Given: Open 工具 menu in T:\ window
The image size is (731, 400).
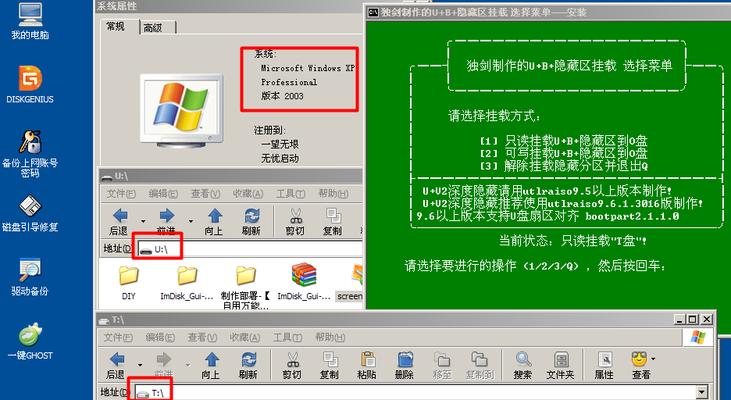Looking at the screenshot, I should [x=288, y=337].
